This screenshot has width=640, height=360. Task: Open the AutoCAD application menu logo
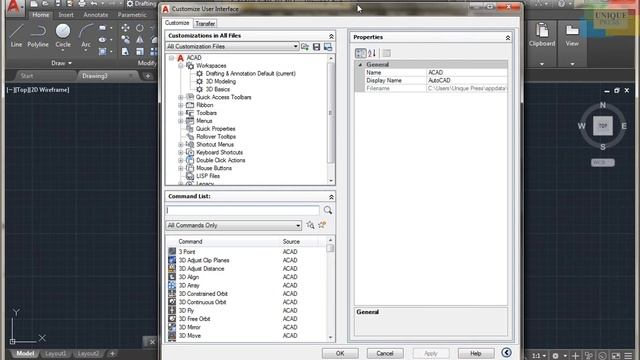(13, 7)
